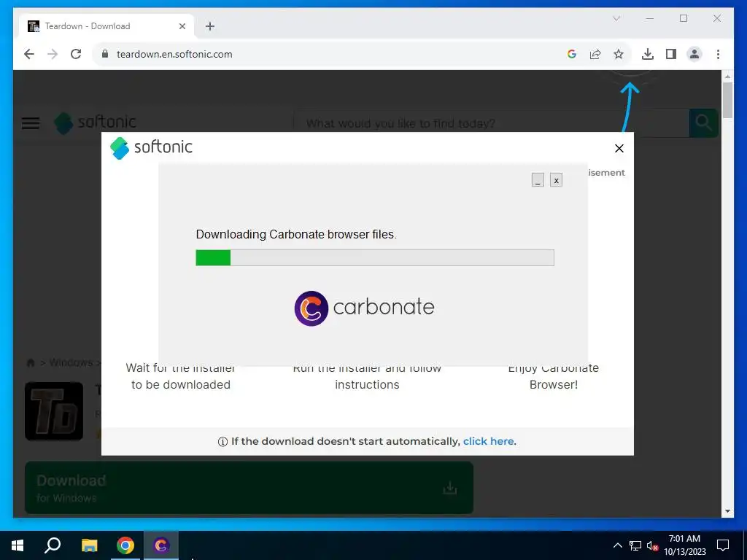Toggle the Chrome side panel icon
Screen dimensions: 747x560
click(671, 54)
